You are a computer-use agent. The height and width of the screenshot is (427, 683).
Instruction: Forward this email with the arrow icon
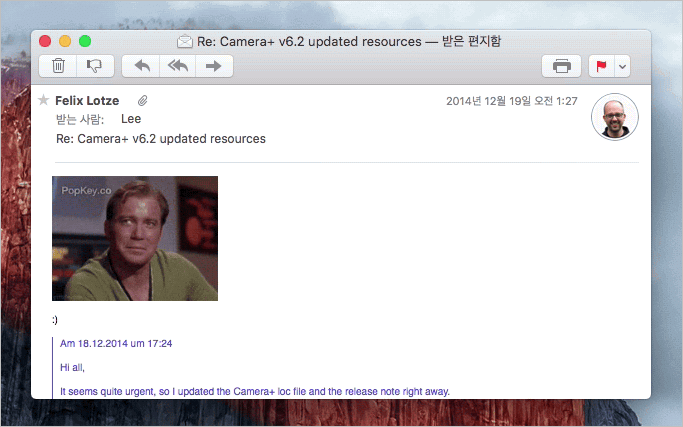(214, 66)
